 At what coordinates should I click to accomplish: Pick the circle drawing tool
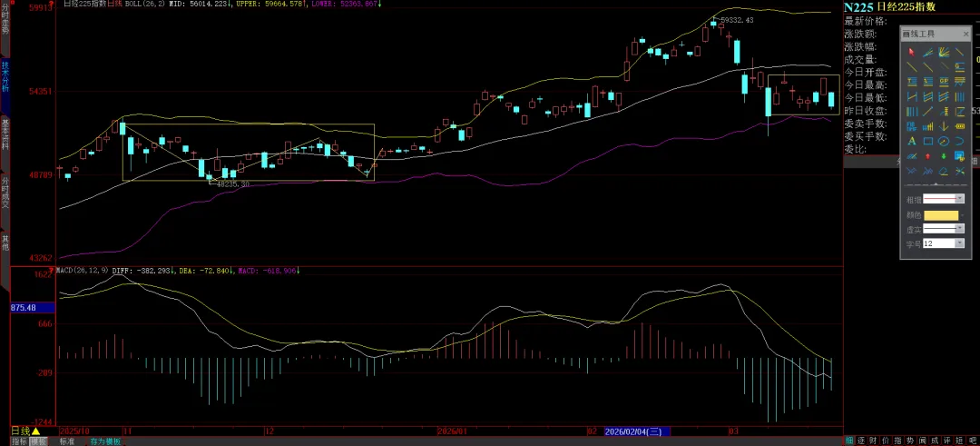943,141
